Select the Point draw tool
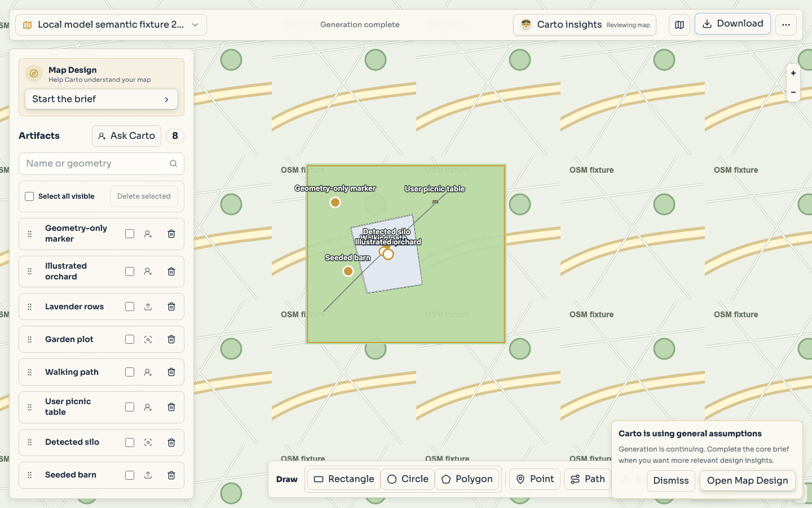Screen dimensions: 812x508 [x=535, y=479]
